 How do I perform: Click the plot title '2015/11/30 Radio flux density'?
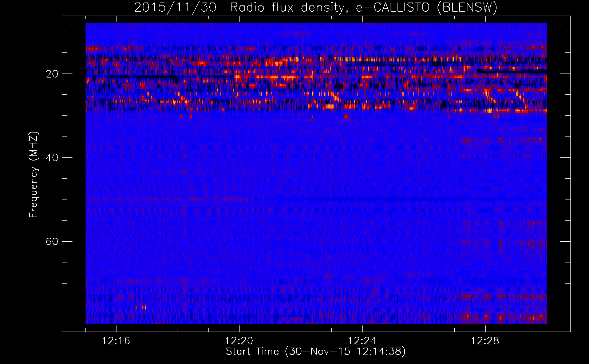click(x=316, y=7)
